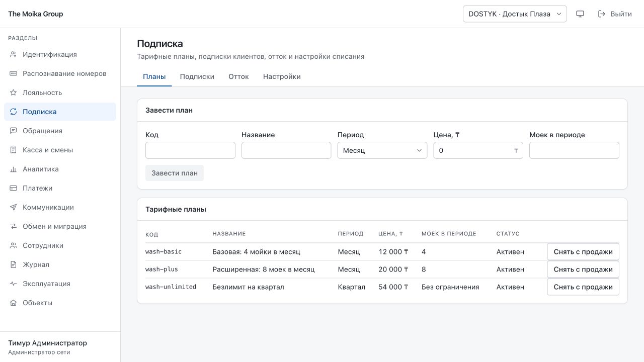This screenshot has height=362, width=644.
Task: Click the Коммуникации send icon
Action: pos(14,207)
